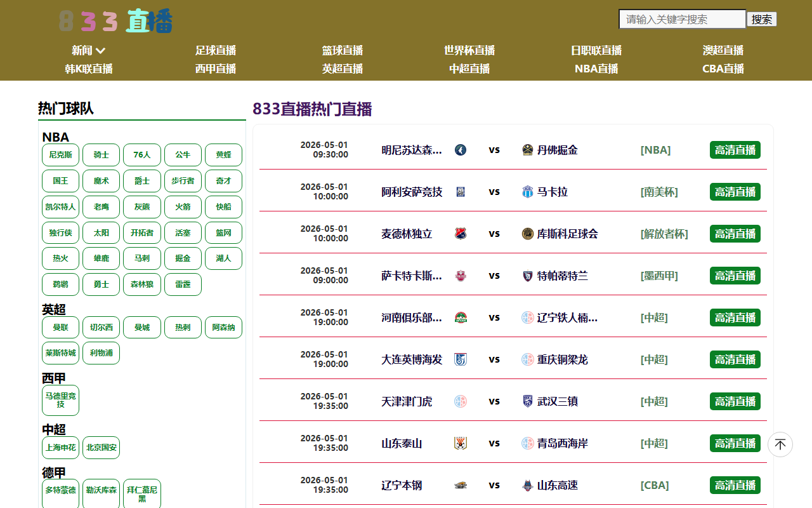Open the NBA直播 nav item
Viewport: 812px width, 508px height.
coord(596,69)
